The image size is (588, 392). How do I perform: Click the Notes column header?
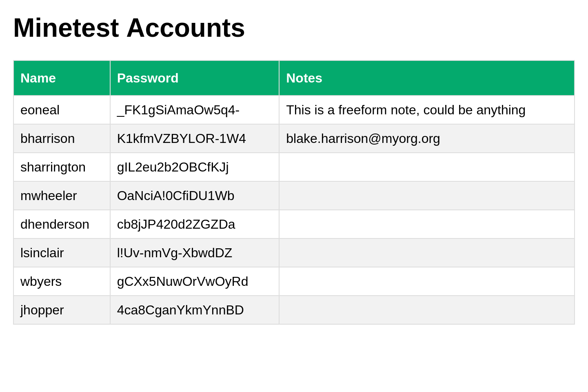tap(304, 78)
